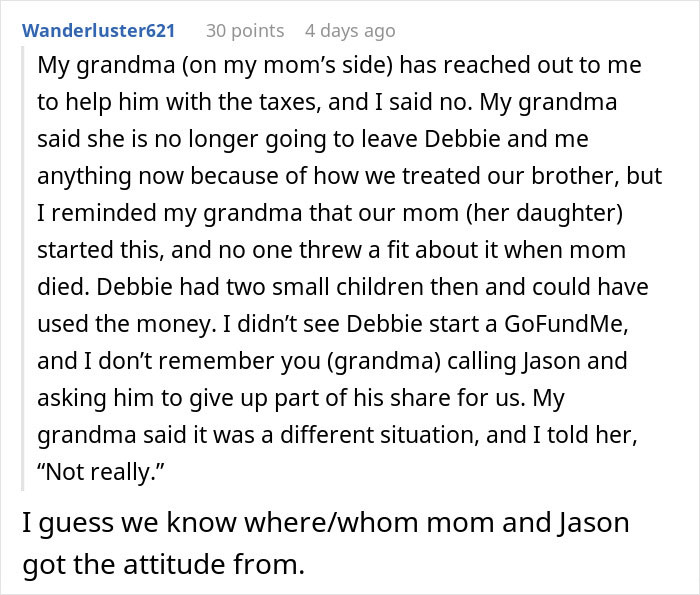The image size is (700, 595).
Task: Click the final line "got the attitude from."
Action: point(162,566)
